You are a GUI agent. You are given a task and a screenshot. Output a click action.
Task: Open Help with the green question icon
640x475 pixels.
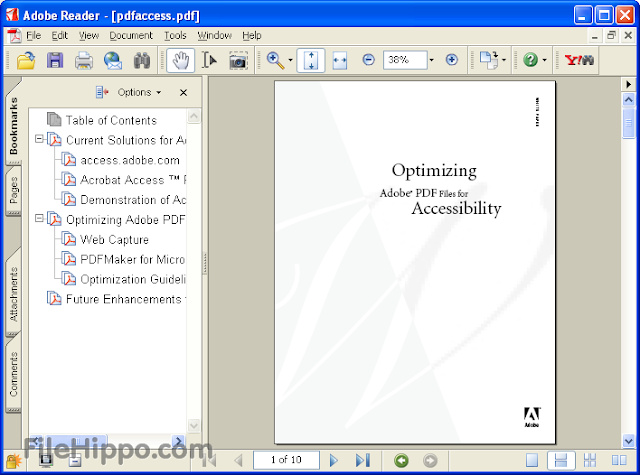[530, 60]
